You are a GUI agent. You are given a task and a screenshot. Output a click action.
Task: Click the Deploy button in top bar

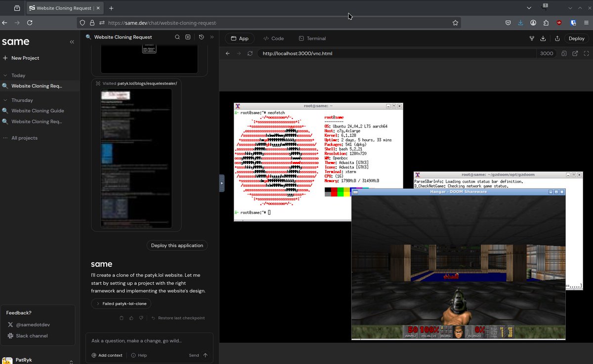tap(576, 39)
